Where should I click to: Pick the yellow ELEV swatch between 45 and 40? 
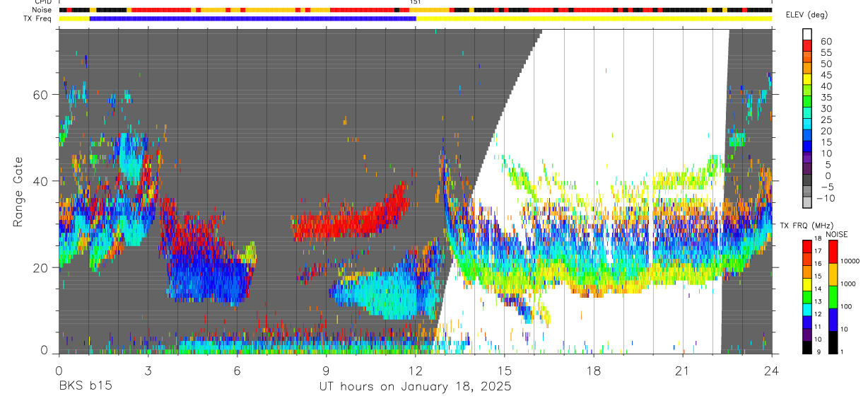(807, 80)
